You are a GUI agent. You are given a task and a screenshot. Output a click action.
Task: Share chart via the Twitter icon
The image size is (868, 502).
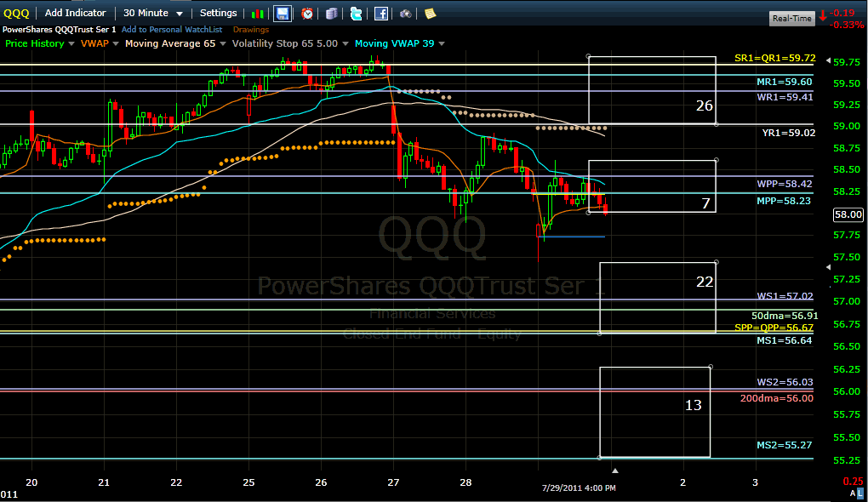pos(356,14)
